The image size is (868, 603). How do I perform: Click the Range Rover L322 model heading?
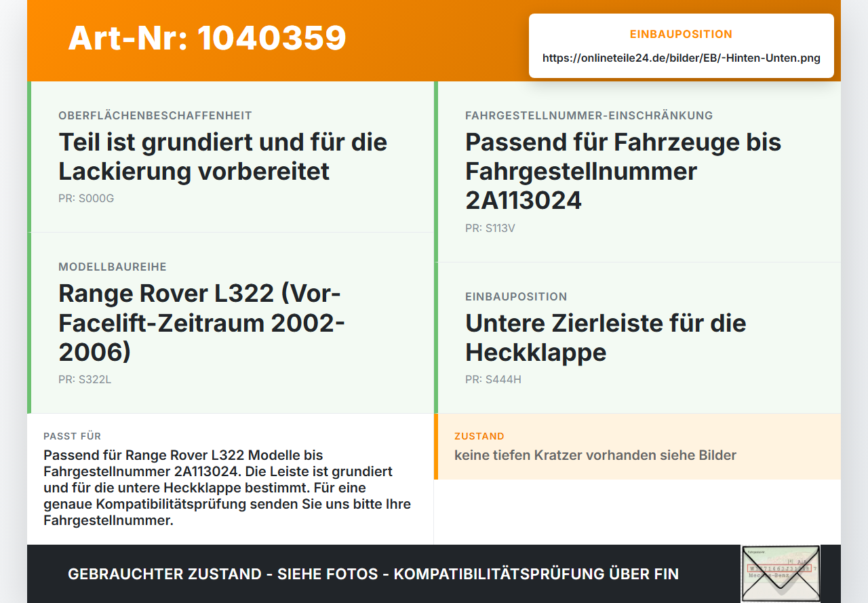click(x=202, y=322)
